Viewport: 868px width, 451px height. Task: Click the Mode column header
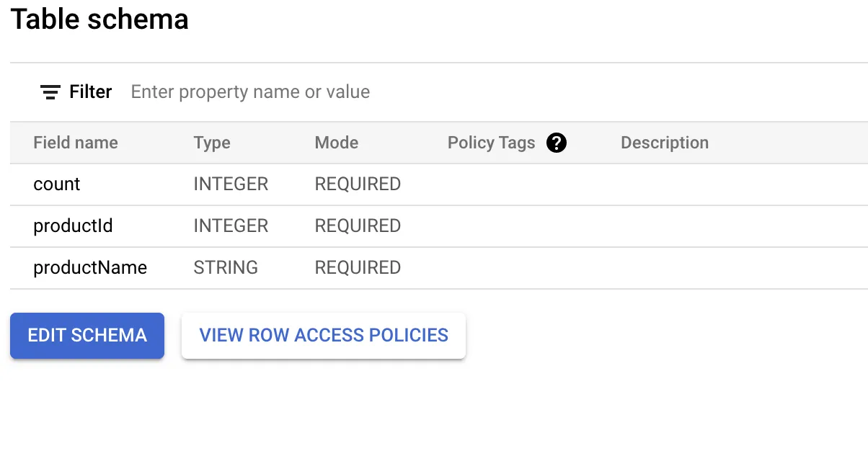click(337, 143)
